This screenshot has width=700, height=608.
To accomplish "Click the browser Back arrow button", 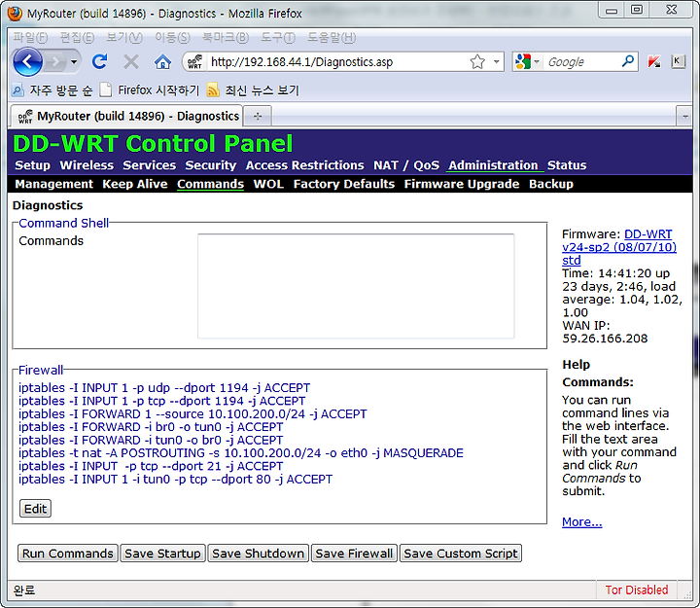I will click(x=27, y=61).
